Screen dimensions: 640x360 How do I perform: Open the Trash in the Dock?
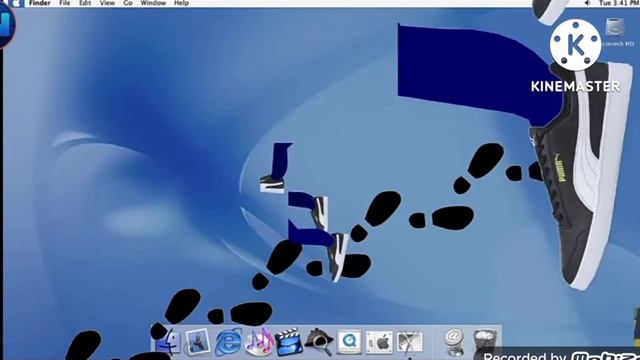coord(485,342)
